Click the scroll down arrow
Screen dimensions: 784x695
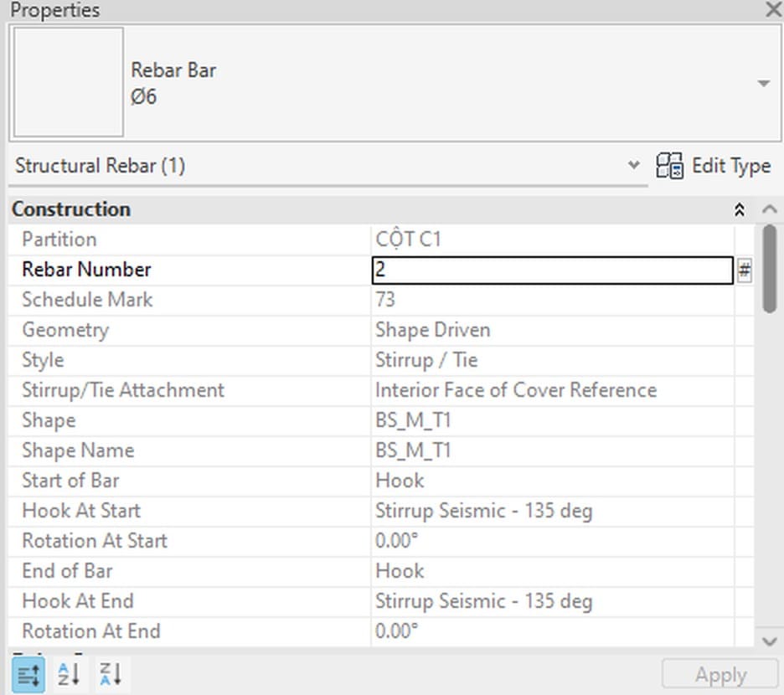(770, 641)
